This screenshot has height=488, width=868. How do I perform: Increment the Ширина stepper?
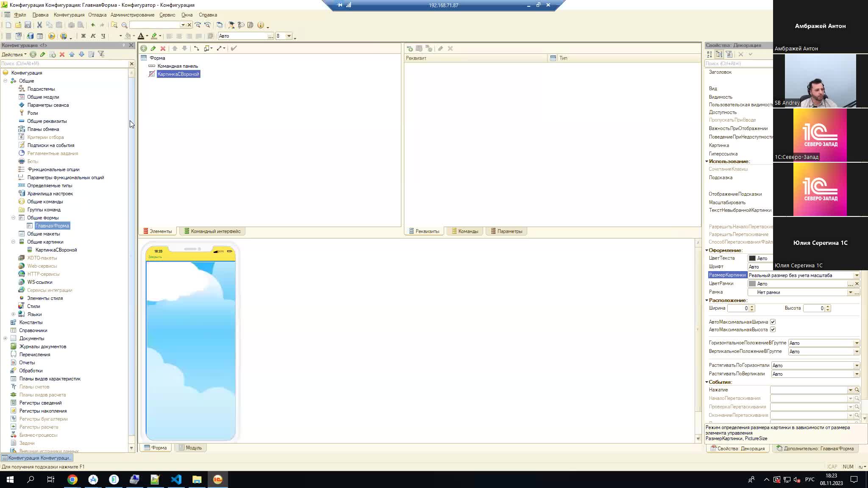pyautogui.click(x=752, y=307)
